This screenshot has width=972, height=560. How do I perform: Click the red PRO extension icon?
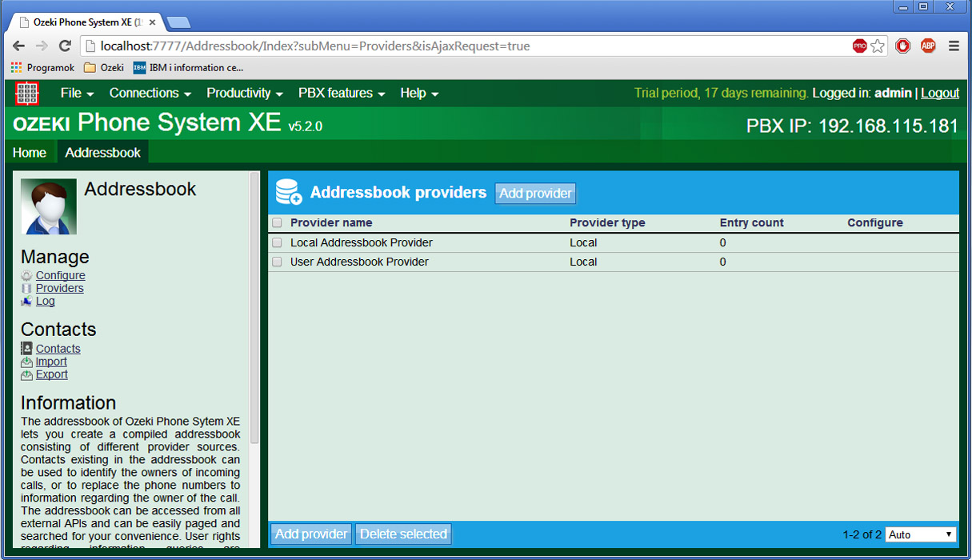pyautogui.click(x=860, y=46)
